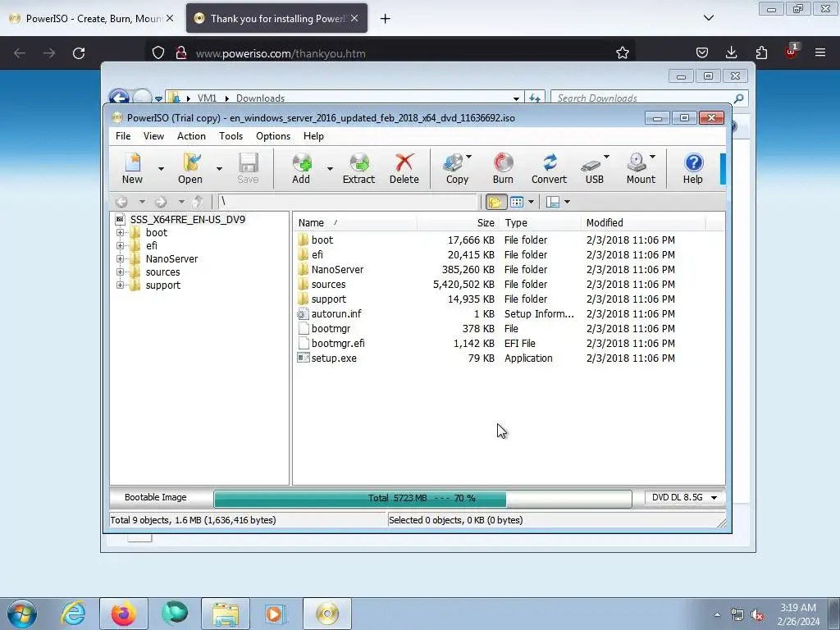This screenshot has width=840, height=630.
Task: Open dropdown arrow next to New
Action: tap(161, 168)
